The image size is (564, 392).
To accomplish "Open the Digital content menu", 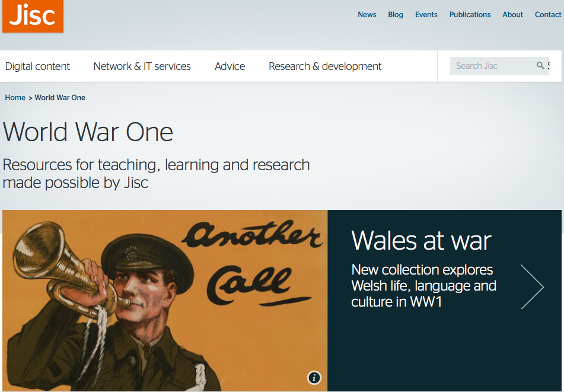I will 37,66.
